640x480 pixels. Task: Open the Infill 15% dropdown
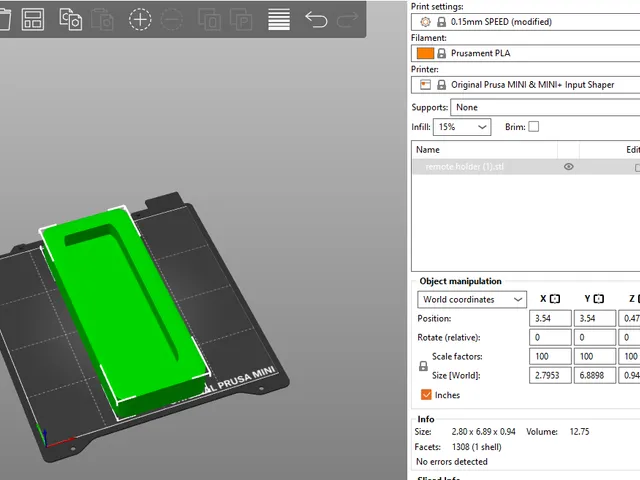tap(462, 127)
